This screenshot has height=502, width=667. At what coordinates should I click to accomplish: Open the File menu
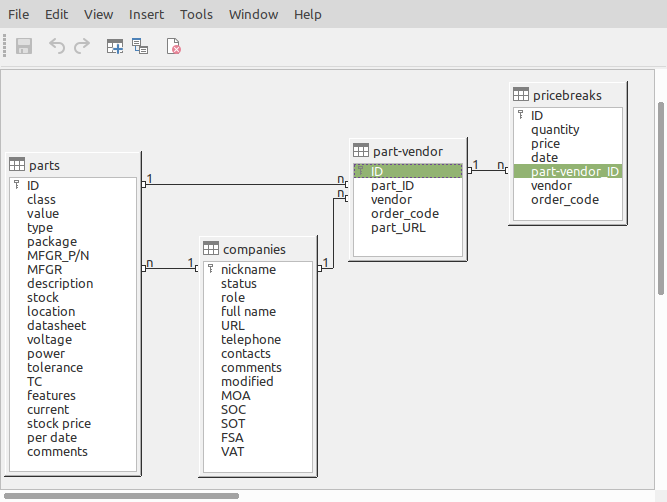[19, 14]
